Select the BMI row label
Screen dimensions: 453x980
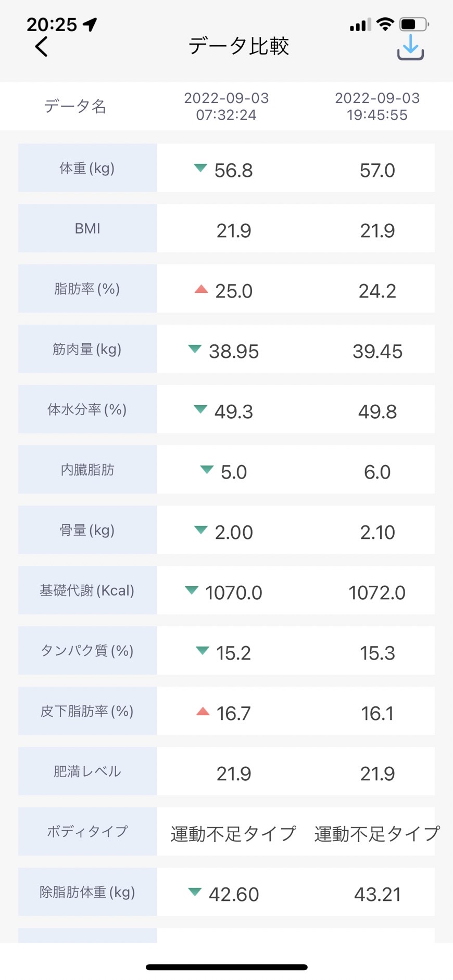87,228
